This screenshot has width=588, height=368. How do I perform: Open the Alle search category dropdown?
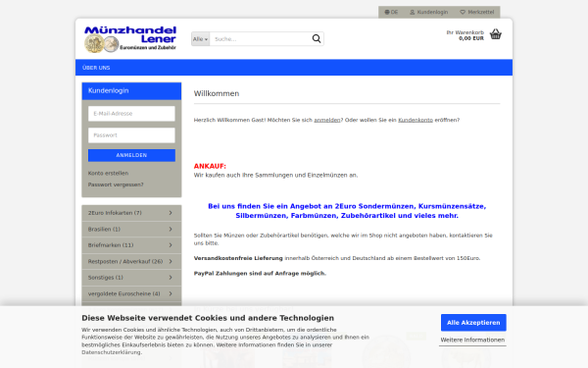[x=200, y=39]
